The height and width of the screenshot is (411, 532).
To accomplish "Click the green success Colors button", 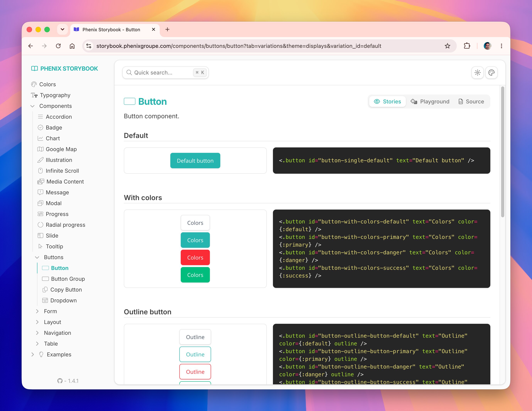I will tap(195, 275).
